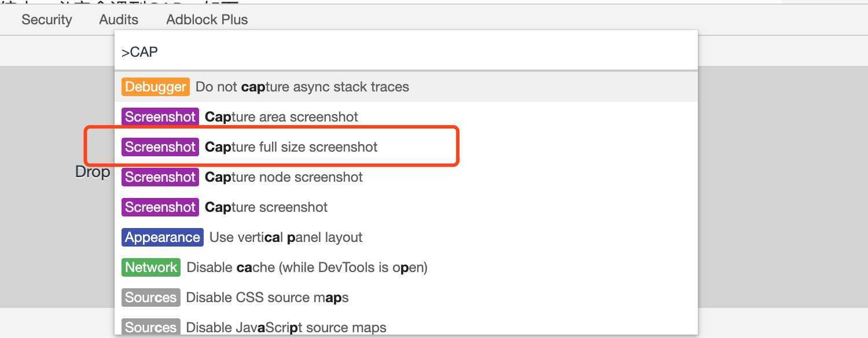868x338 pixels.
Task: Select Disable JavaScript source maps
Action: pyautogui.click(x=286, y=328)
